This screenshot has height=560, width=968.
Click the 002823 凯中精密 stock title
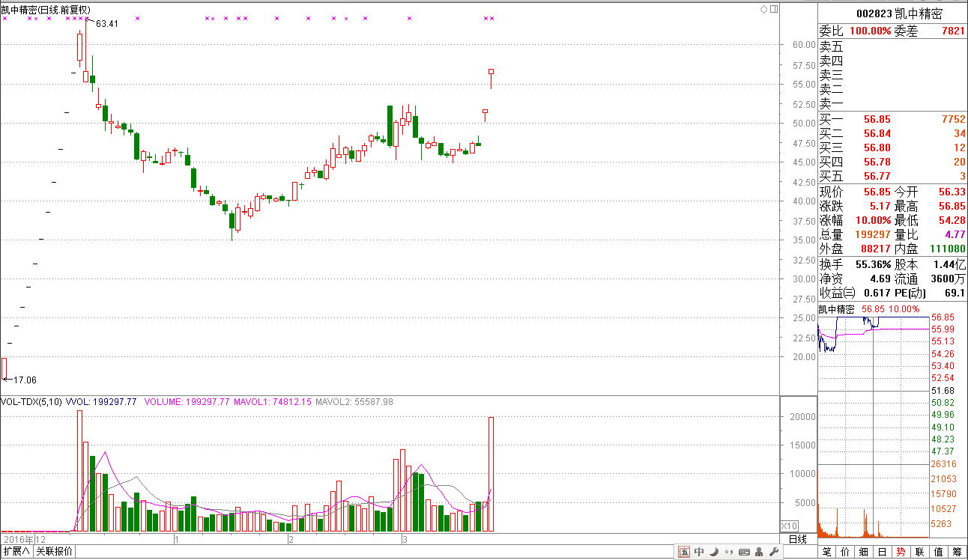click(x=899, y=13)
